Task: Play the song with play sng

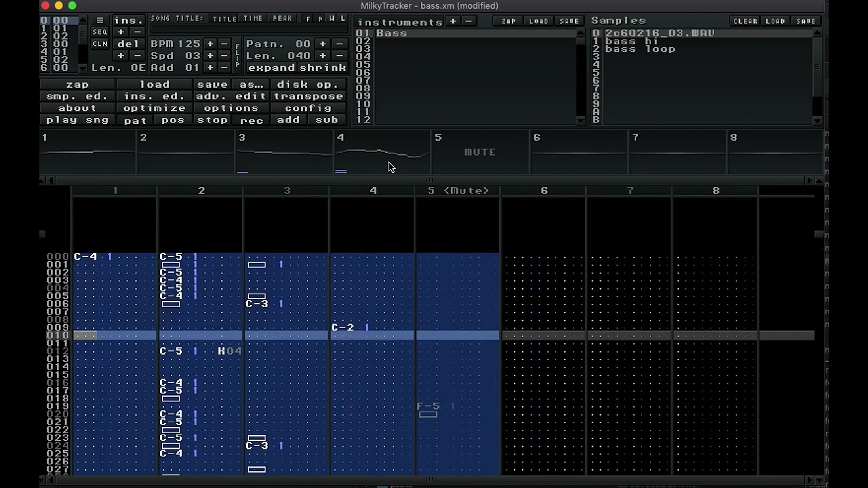Action: click(x=77, y=120)
